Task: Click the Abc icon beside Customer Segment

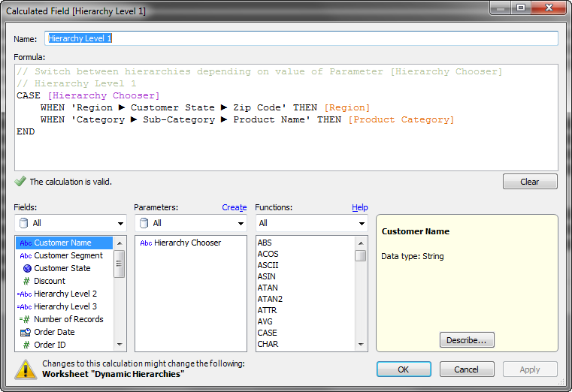Action: coord(26,256)
